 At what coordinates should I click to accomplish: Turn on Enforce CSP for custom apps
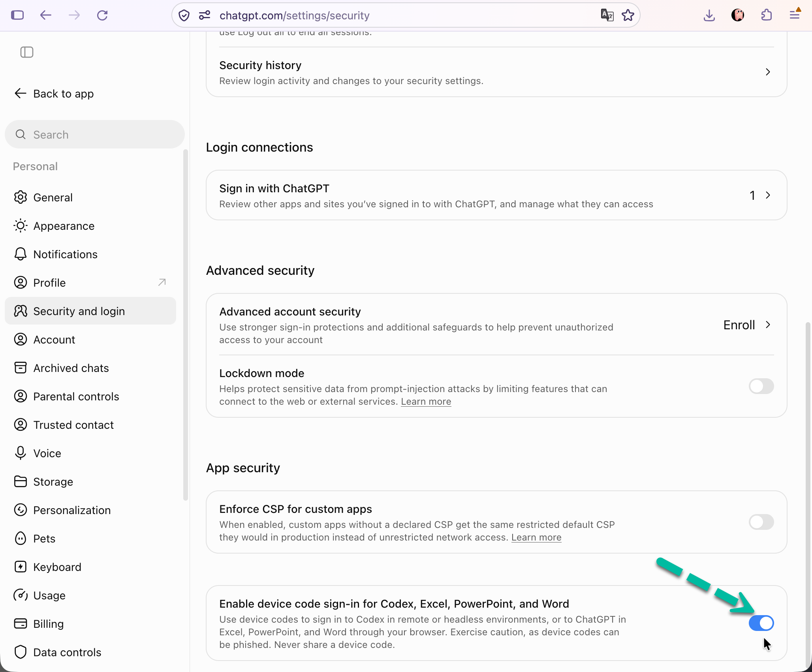761,522
